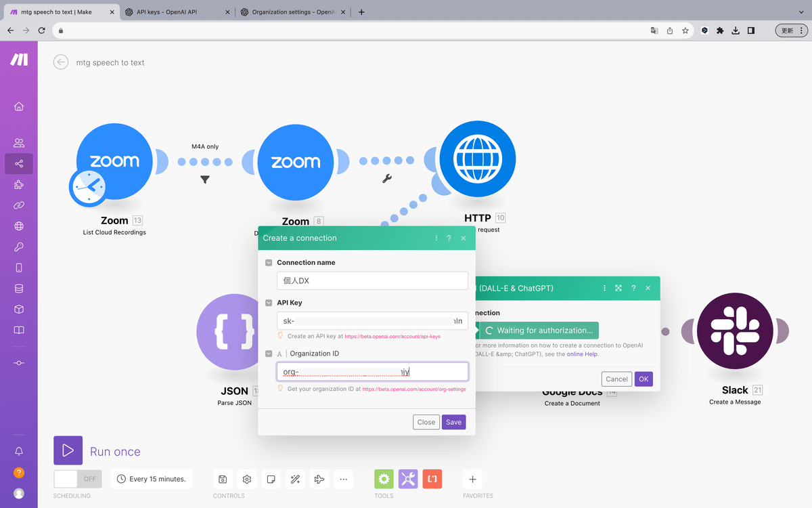812x508 pixels.
Task: Select the Scenarios share icon in sidebar
Action: [x=19, y=164]
